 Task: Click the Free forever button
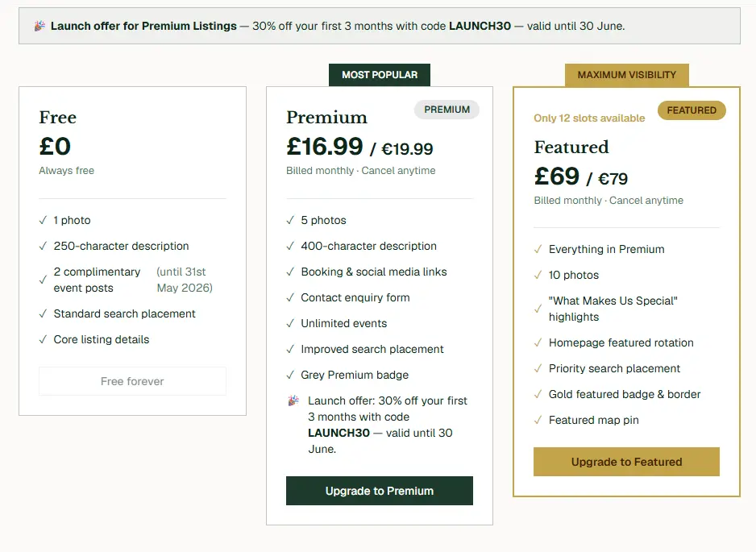(x=133, y=381)
